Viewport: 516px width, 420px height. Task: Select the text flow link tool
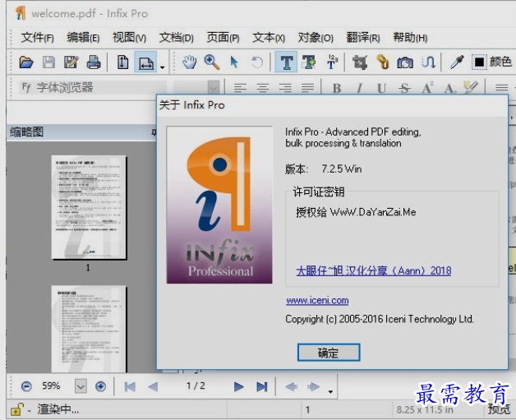tap(428, 62)
